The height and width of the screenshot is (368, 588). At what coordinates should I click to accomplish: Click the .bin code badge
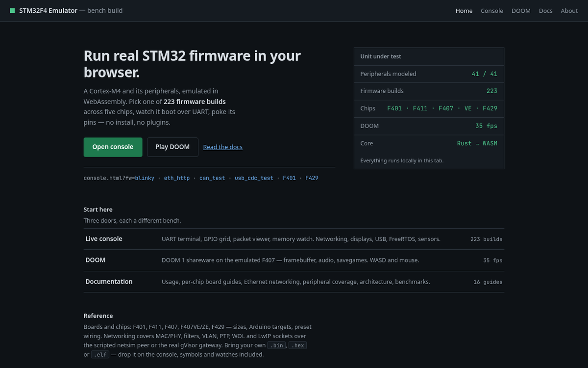click(276, 345)
